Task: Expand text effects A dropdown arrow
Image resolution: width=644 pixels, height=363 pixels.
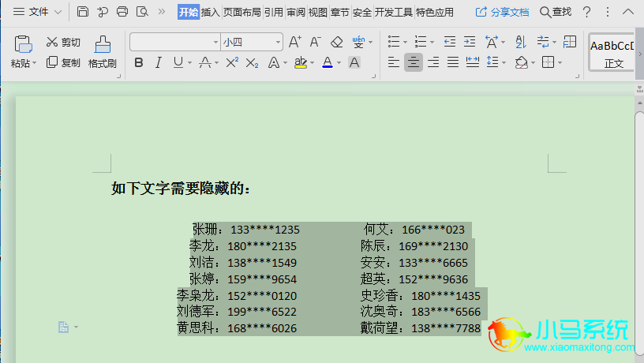Action: pos(285,63)
